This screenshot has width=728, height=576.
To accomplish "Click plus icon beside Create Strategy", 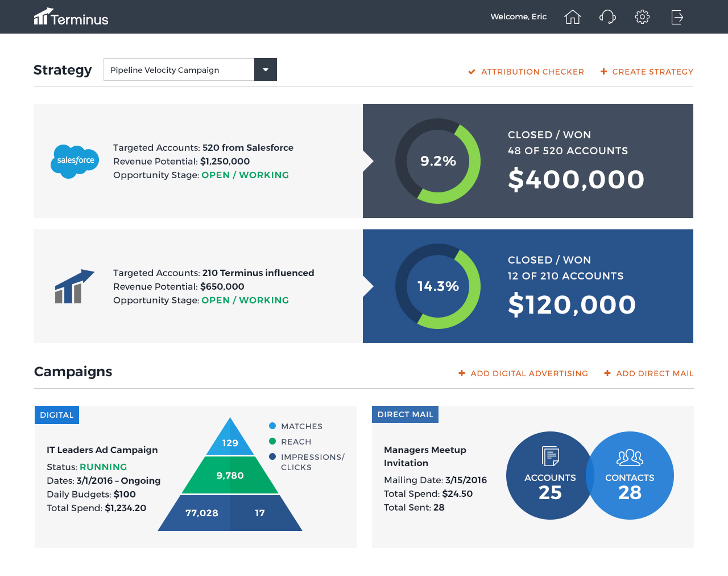I will tap(603, 72).
